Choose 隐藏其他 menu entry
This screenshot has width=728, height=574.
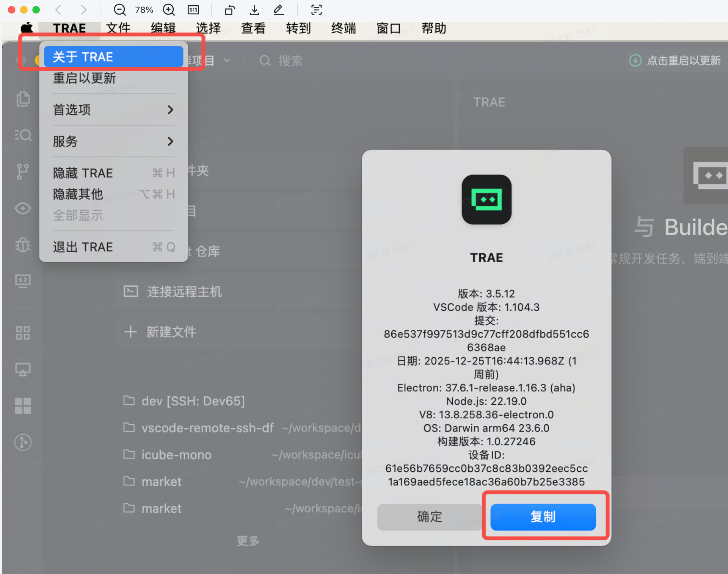click(x=113, y=194)
